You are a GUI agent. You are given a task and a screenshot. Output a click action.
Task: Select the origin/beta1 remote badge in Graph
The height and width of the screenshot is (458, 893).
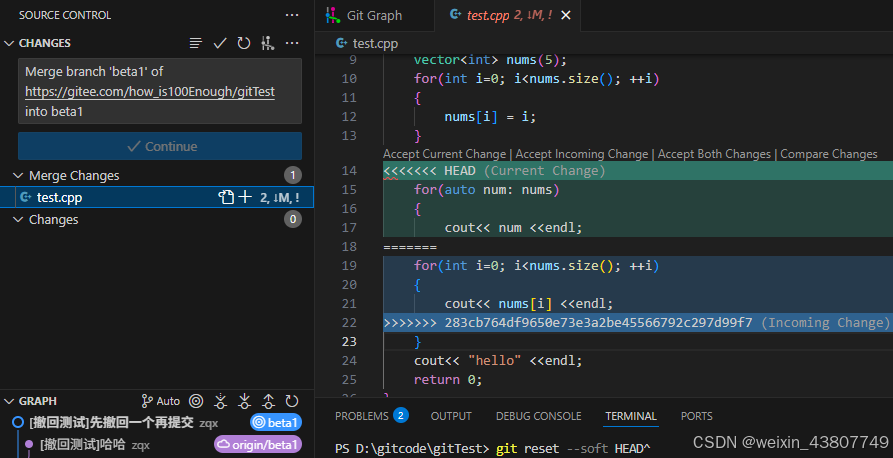[258, 444]
